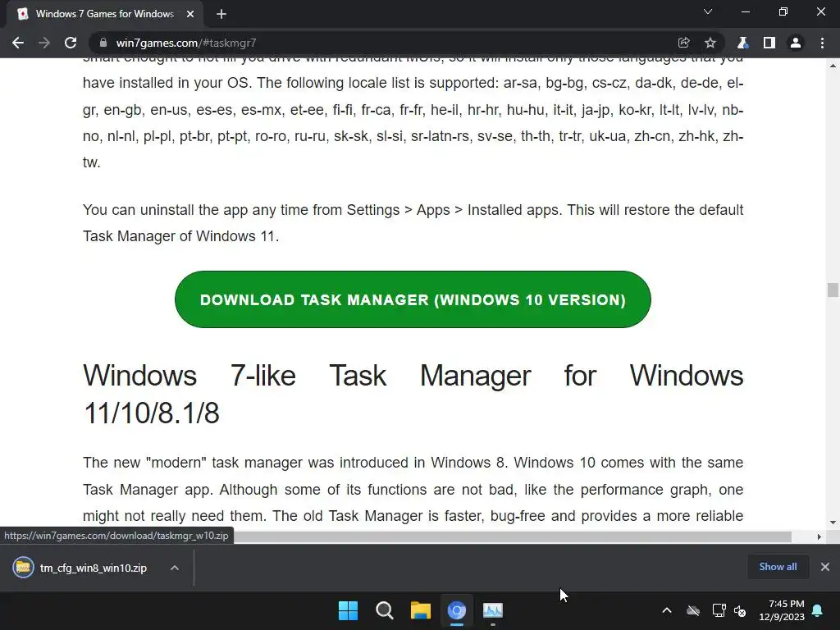The height and width of the screenshot is (630, 840).
Task: Click the scroll up arrow
Action: pyautogui.click(x=833, y=66)
